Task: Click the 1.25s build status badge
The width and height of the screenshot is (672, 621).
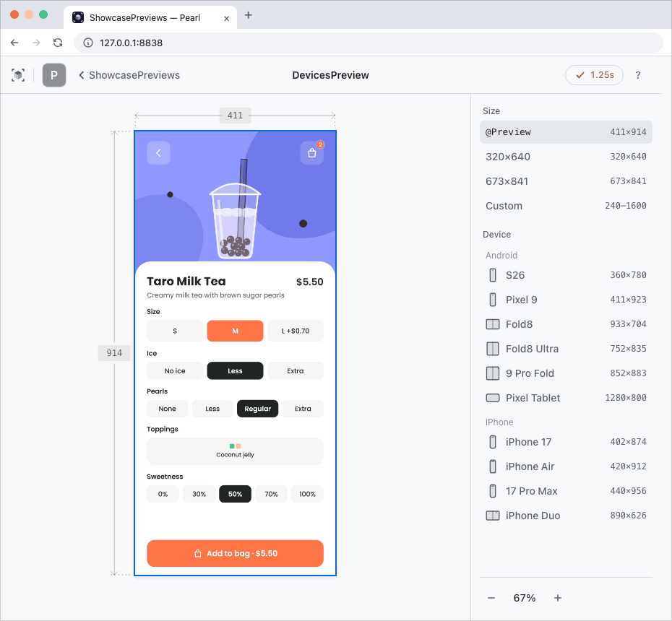Action: pos(594,75)
